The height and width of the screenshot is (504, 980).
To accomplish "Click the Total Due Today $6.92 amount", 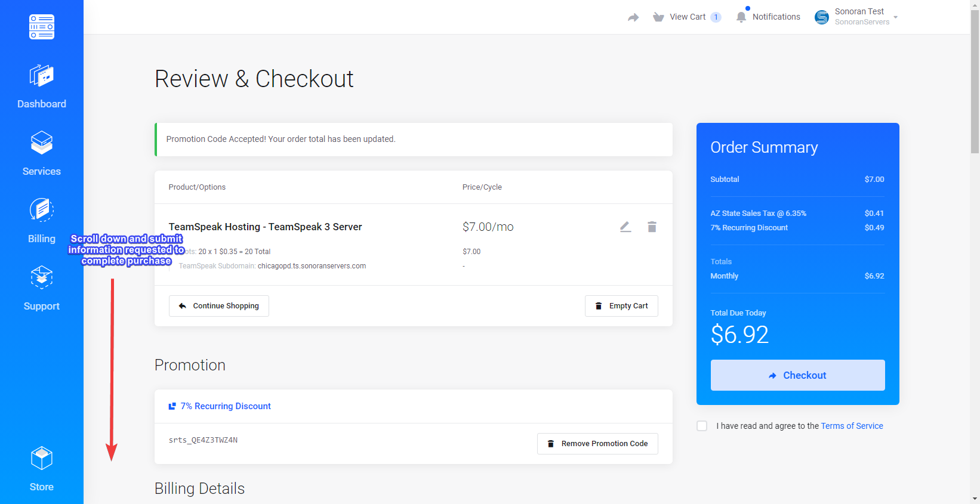I will tap(739, 335).
